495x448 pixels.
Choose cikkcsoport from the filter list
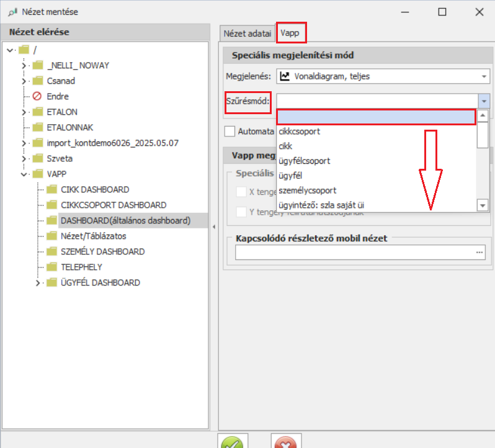tap(300, 132)
